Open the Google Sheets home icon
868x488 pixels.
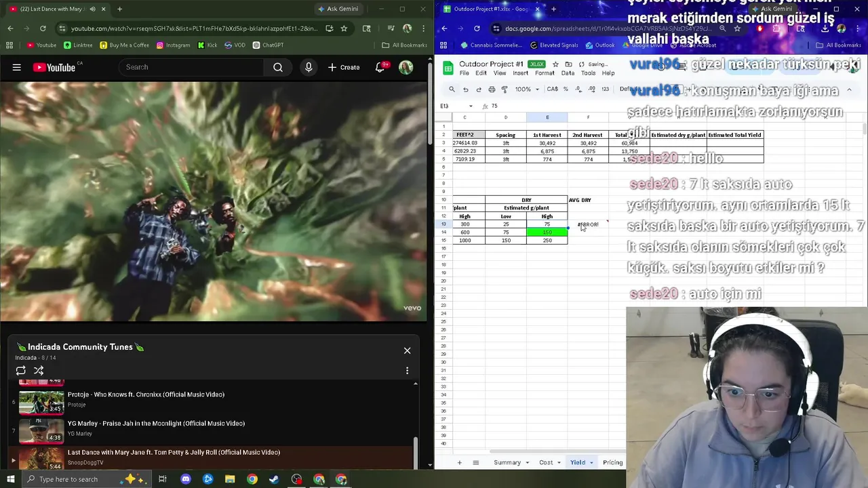[x=448, y=68]
